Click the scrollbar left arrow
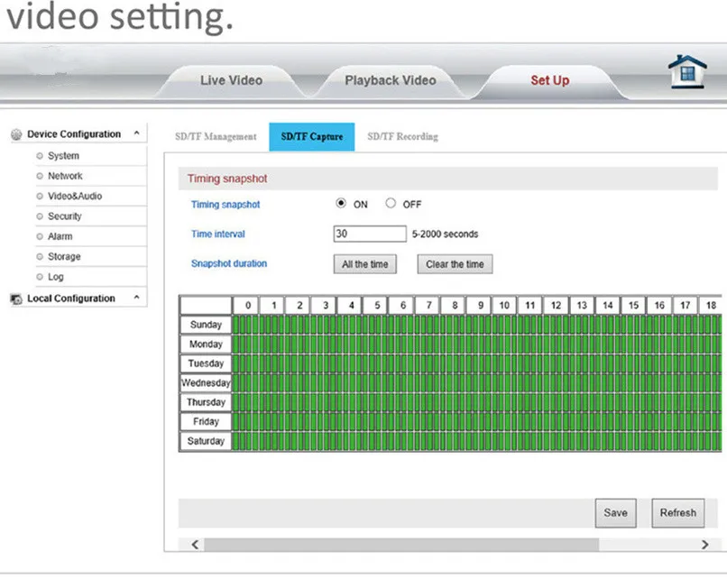Image resolution: width=727 pixels, height=588 pixels. coord(195,545)
